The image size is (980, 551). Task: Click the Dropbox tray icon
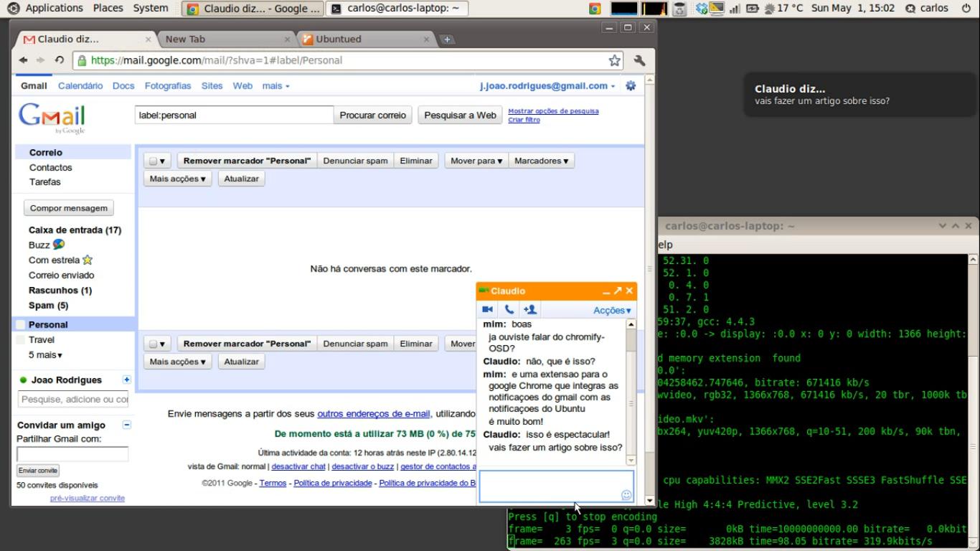[702, 9]
